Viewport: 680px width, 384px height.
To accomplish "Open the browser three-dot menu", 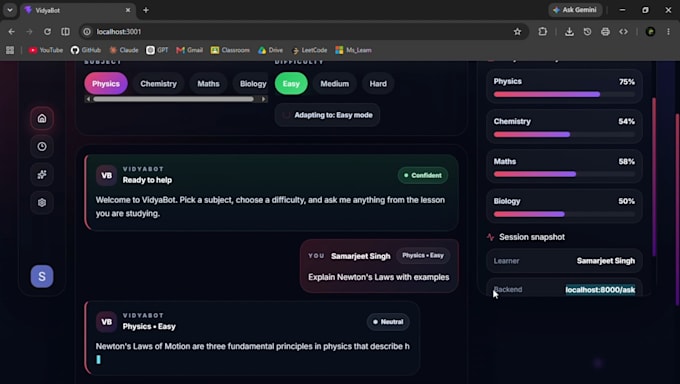I will click(668, 32).
